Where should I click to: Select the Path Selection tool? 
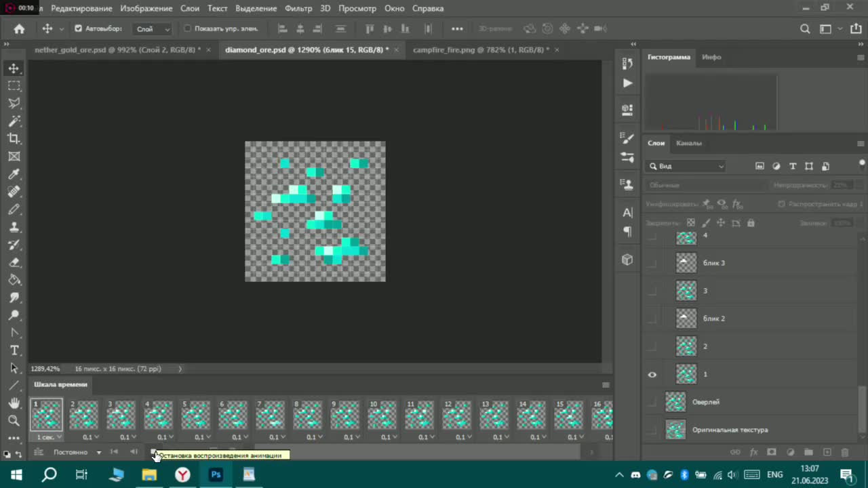click(x=14, y=368)
